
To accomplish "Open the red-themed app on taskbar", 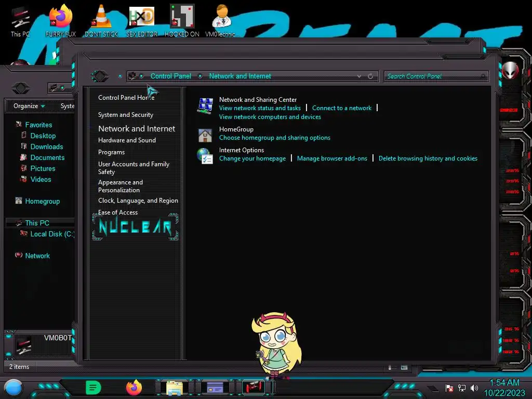I will [x=253, y=387].
